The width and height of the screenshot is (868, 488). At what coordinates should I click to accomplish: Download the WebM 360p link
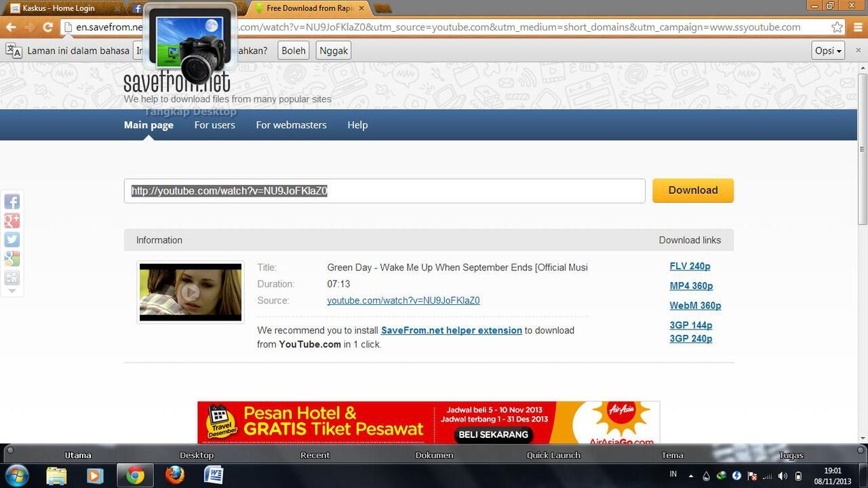(695, 306)
